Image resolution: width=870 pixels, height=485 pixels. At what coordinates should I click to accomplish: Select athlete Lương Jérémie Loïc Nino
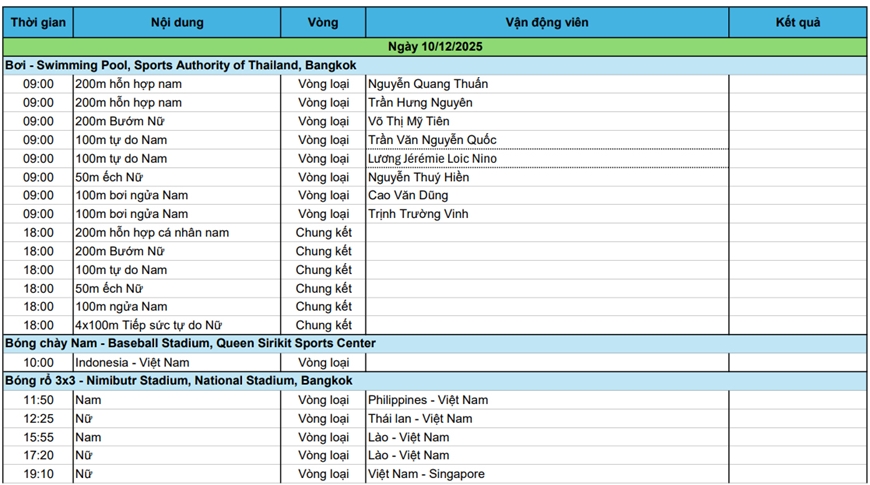click(x=432, y=159)
